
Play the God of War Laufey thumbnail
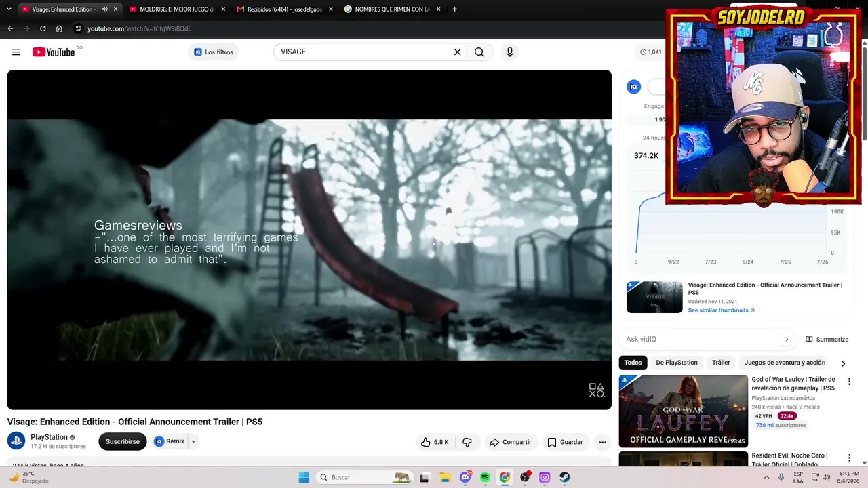pos(683,411)
